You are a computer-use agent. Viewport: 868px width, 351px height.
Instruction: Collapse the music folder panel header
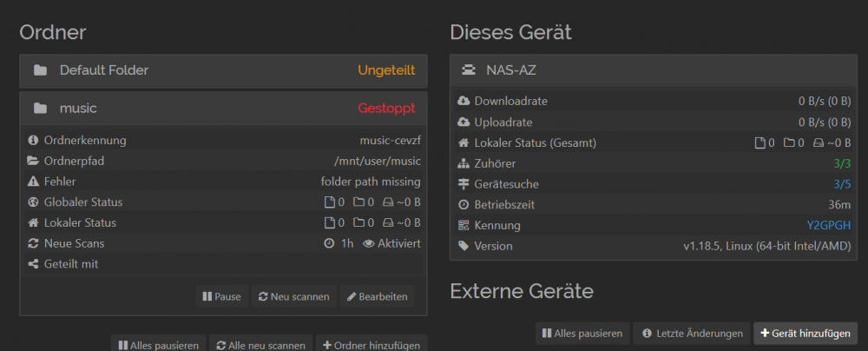pos(223,109)
